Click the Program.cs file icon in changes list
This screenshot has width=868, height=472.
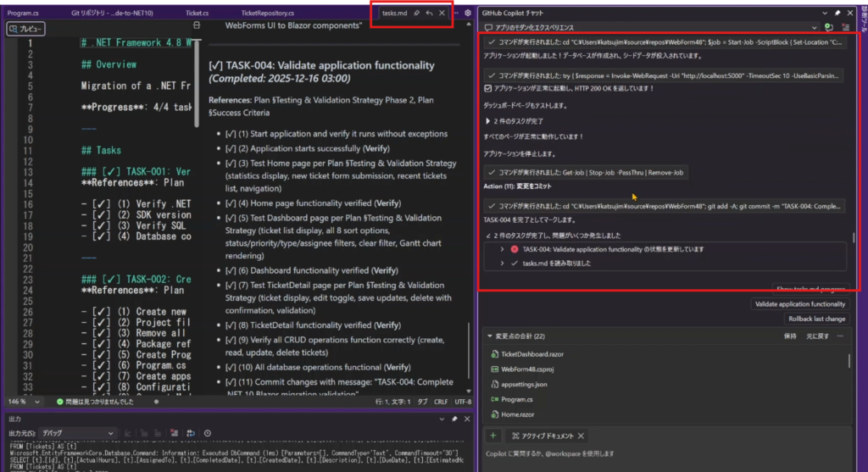coord(493,398)
